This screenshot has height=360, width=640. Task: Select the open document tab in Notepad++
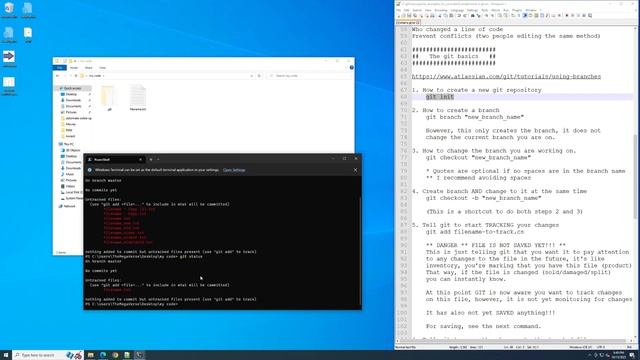[408, 22]
